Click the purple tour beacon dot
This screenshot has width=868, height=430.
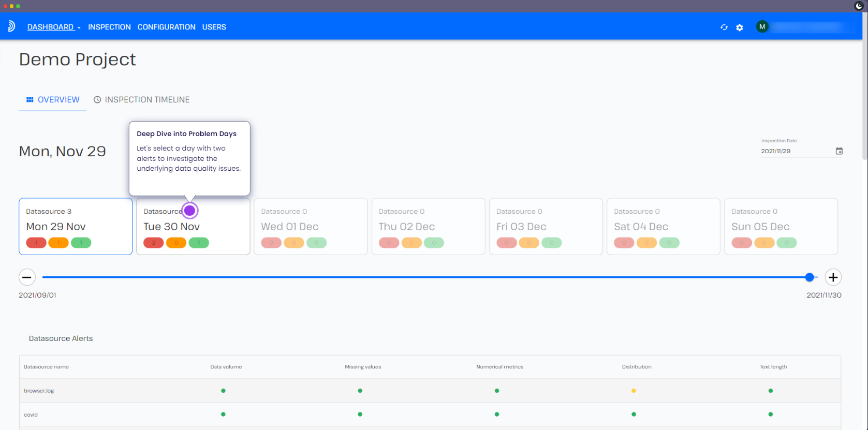(190, 211)
